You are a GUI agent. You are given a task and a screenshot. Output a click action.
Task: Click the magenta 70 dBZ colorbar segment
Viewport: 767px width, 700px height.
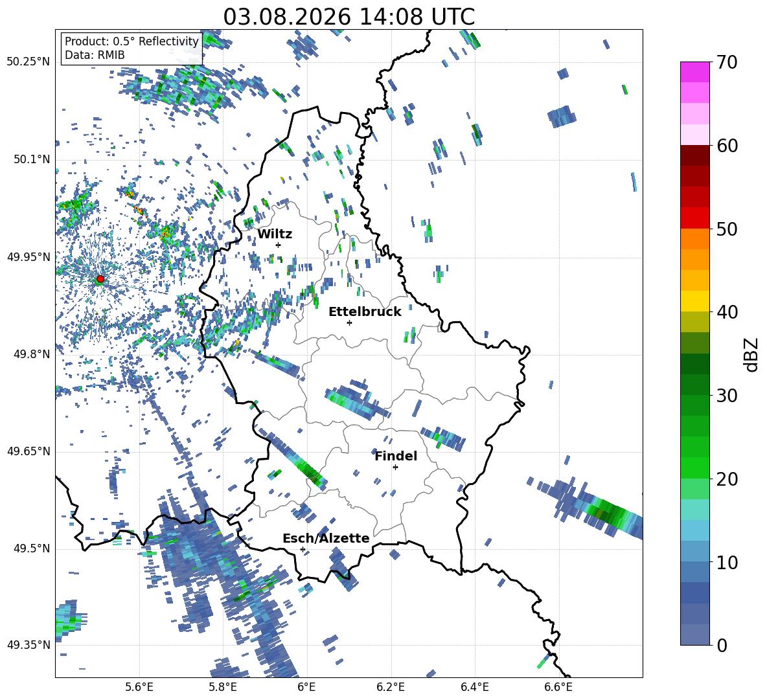[x=694, y=72]
